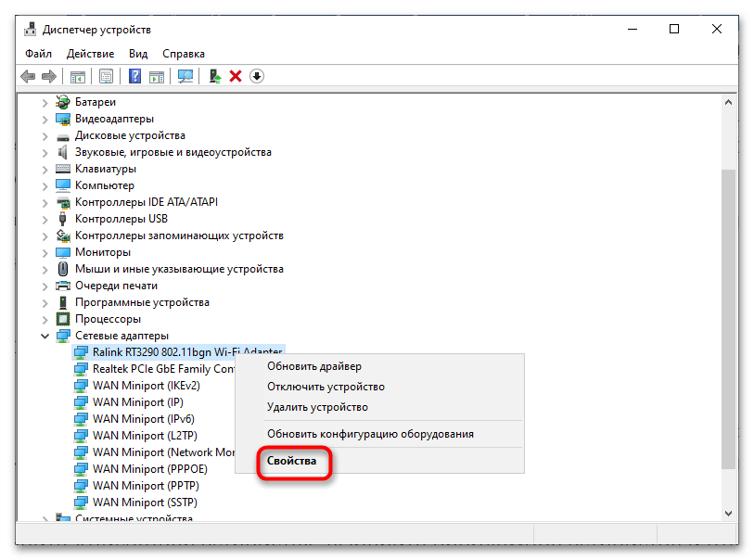Screen dimensions: 754x560
Task: Expand the Батареи category
Action: pyautogui.click(x=45, y=102)
